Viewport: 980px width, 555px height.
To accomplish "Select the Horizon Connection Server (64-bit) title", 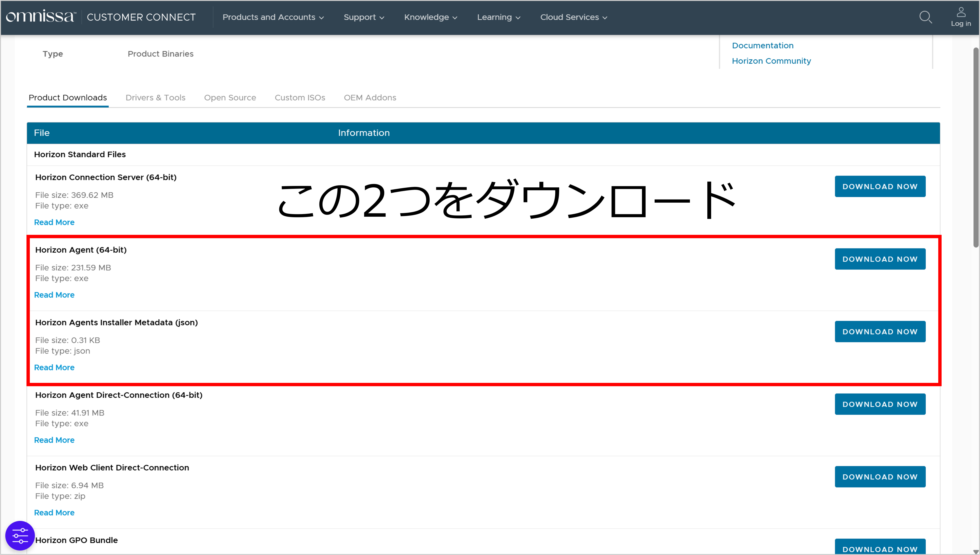I will point(106,177).
